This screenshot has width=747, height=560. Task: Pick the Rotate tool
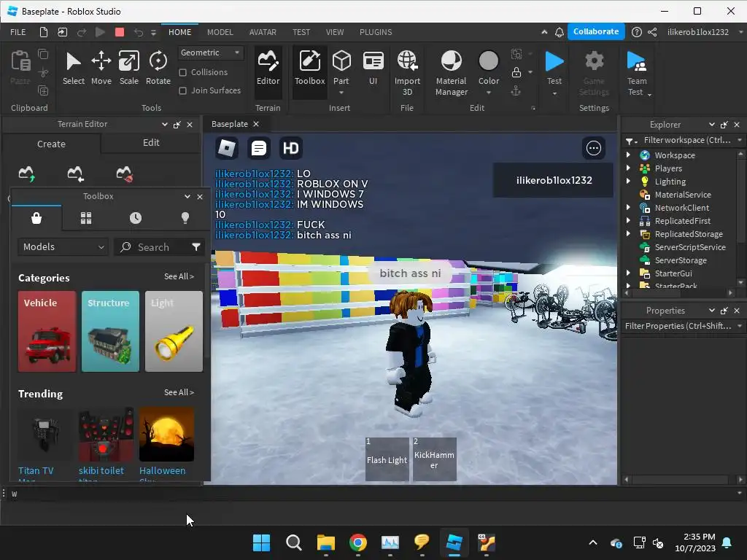[x=158, y=69]
